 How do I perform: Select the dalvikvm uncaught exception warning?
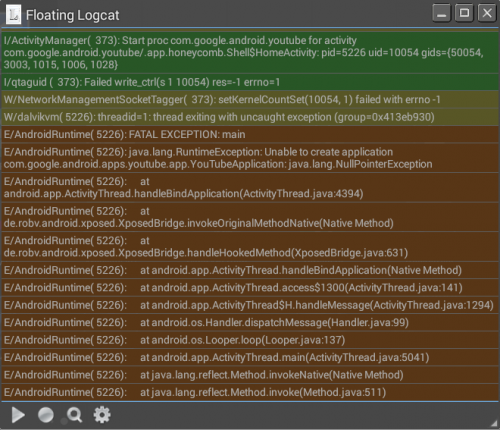(250, 117)
